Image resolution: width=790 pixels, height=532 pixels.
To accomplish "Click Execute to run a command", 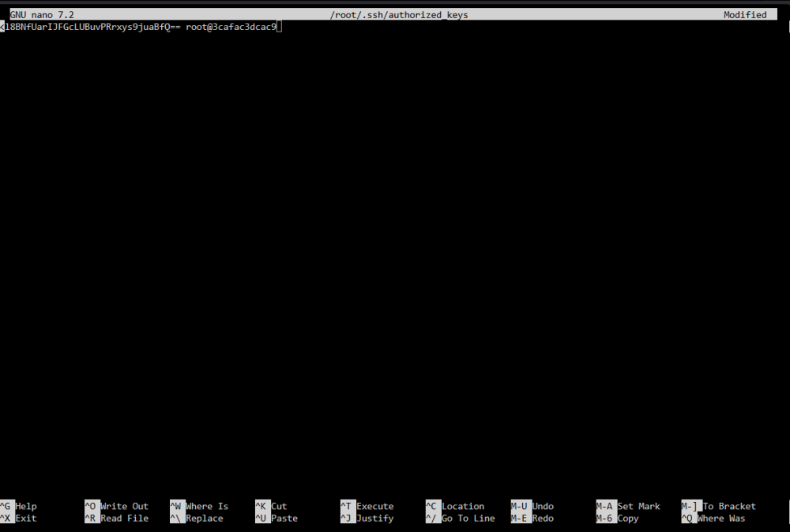I will (x=368, y=506).
